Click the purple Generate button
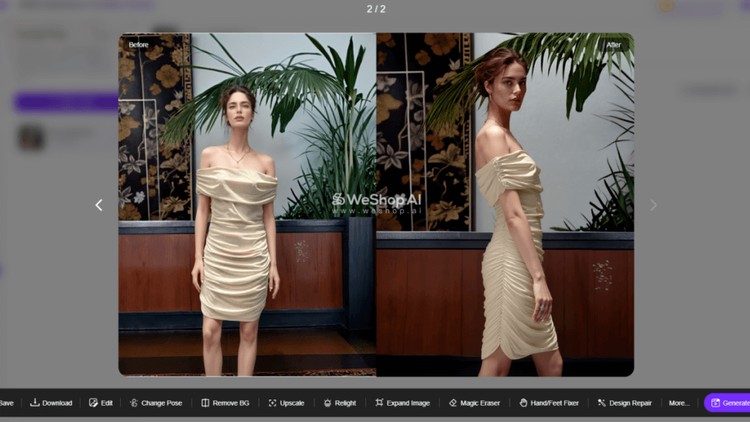750x422 pixels. coord(727,403)
